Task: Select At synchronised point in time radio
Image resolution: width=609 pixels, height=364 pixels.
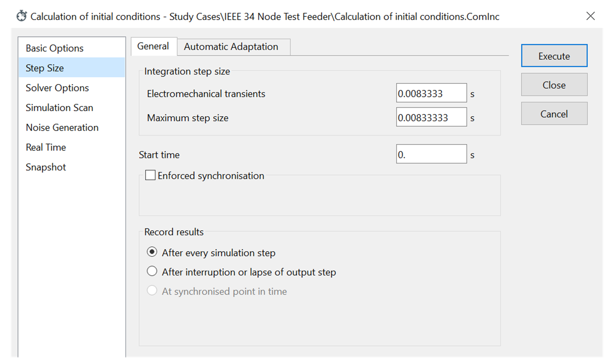Action: [x=152, y=291]
